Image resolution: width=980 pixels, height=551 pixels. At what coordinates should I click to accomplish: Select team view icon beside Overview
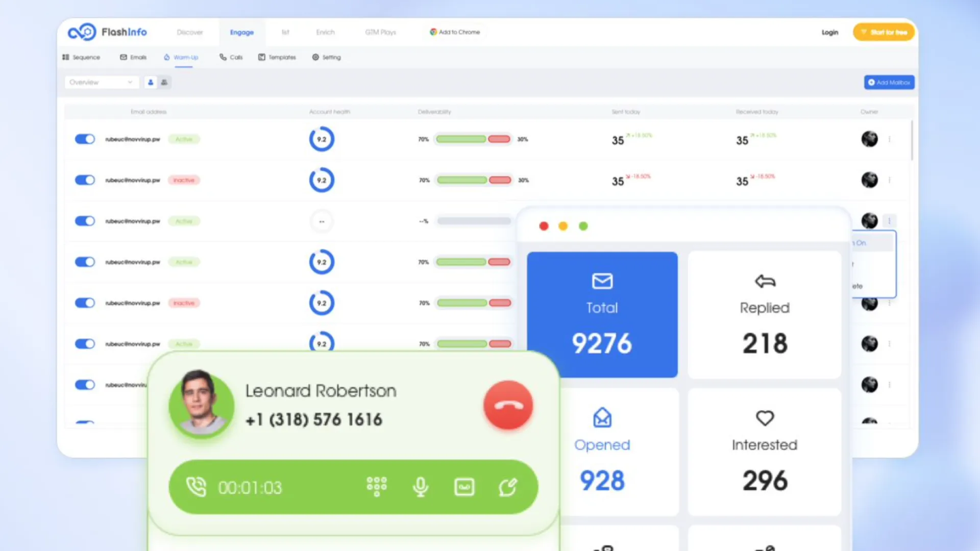pyautogui.click(x=164, y=82)
